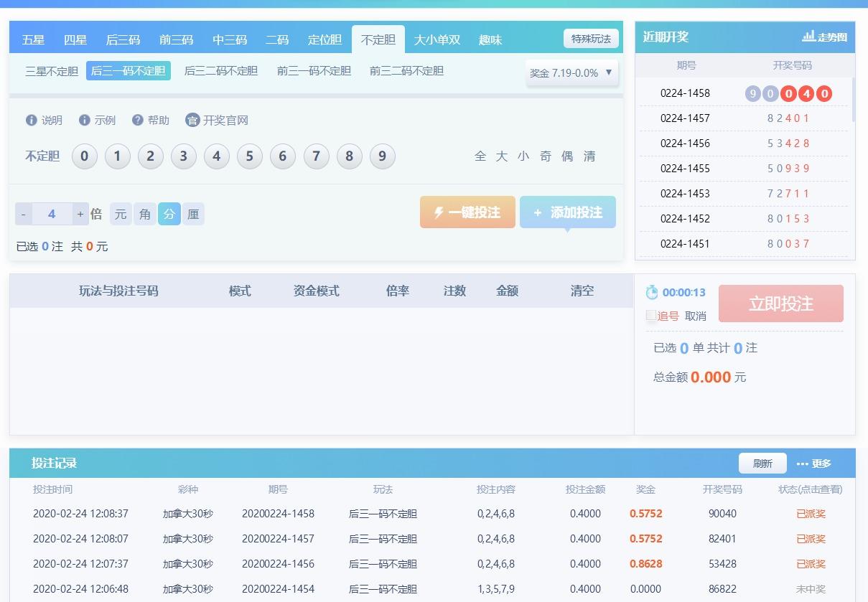Open the 开奖官网 official site link
868x602 pixels.
(217, 120)
